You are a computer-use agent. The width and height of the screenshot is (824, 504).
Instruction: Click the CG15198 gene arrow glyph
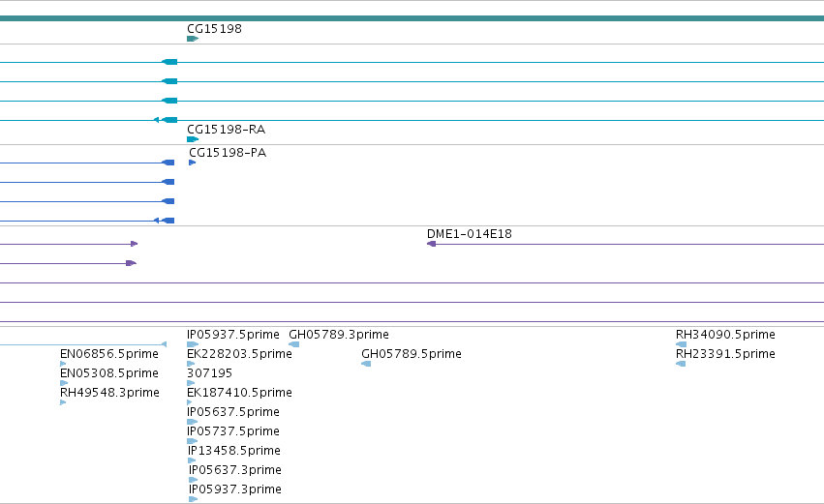193,39
